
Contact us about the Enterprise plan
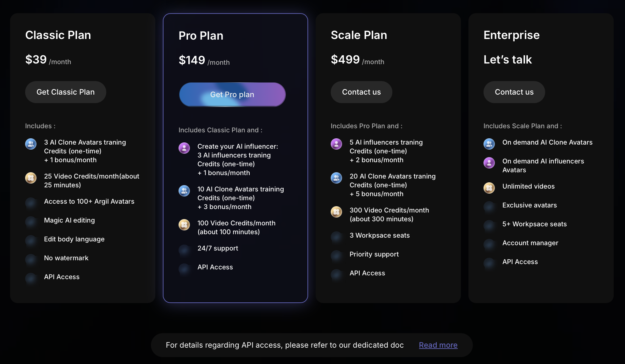[x=514, y=92]
